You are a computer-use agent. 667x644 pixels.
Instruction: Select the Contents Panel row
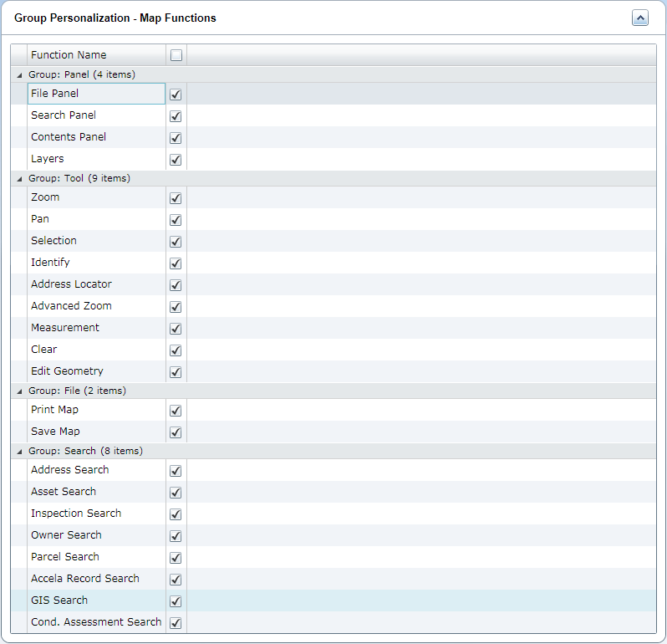(69, 137)
